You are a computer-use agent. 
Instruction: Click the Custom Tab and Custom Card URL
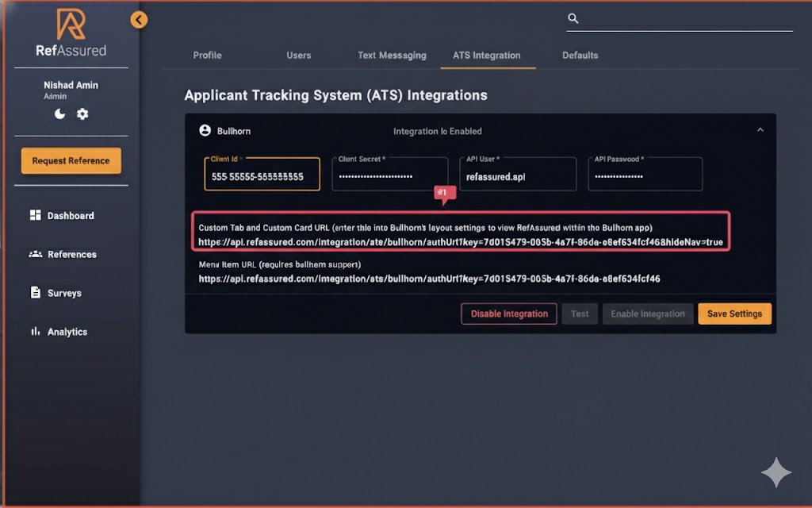tap(461, 242)
